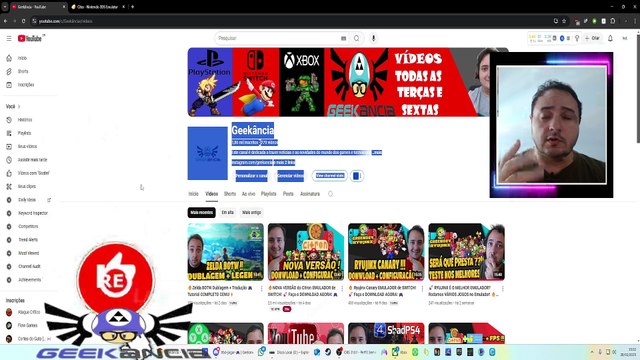Expand the Você section chevron
Screen dimensions: 640x360
coord(19,107)
